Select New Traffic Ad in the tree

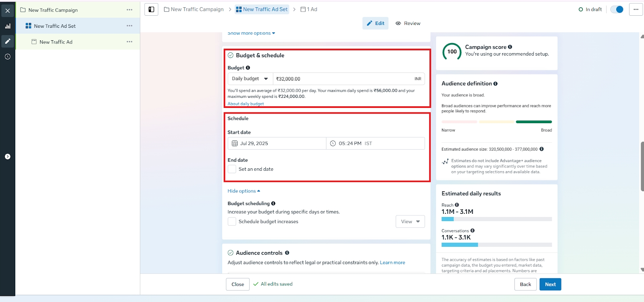pyautogui.click(x=56, y=42)
